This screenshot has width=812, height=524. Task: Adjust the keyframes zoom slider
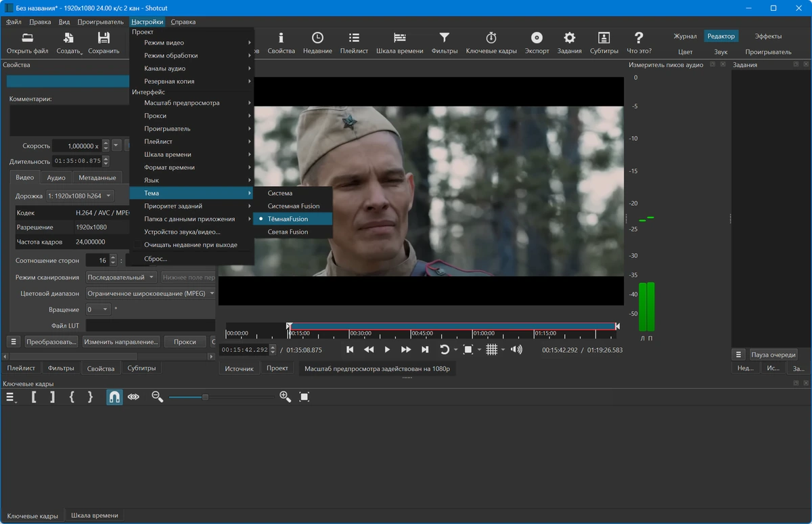coord(222,397)
